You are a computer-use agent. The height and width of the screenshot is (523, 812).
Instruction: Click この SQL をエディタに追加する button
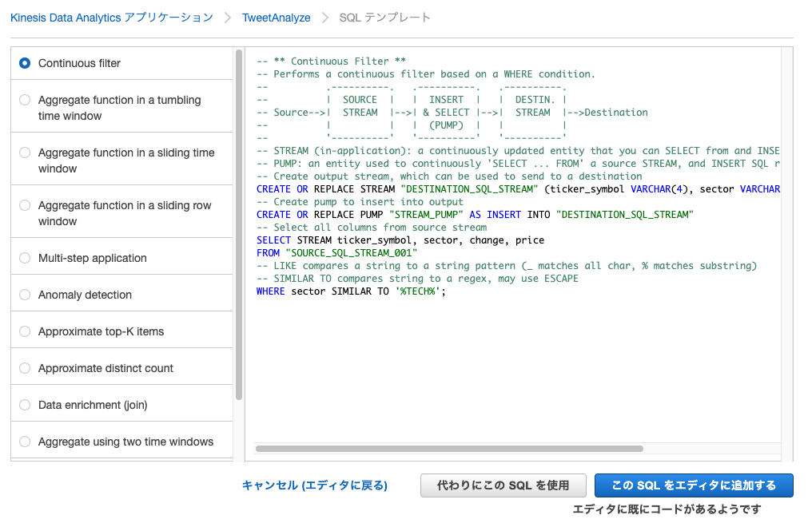(x=694, y=485)
